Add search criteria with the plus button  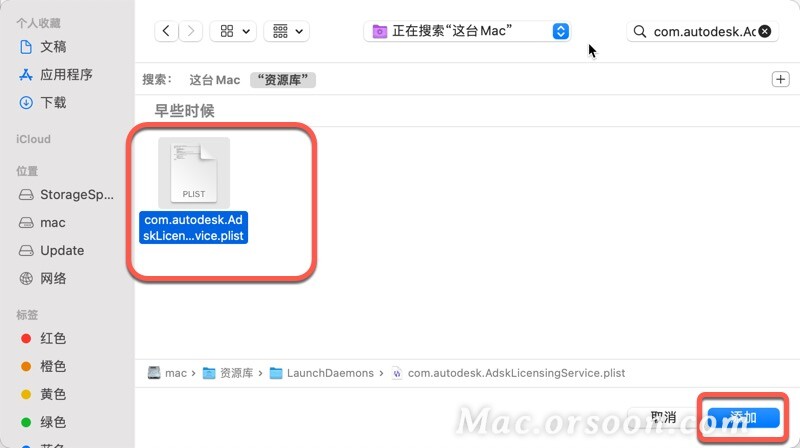pyautogui.click(x=780, y=80)
